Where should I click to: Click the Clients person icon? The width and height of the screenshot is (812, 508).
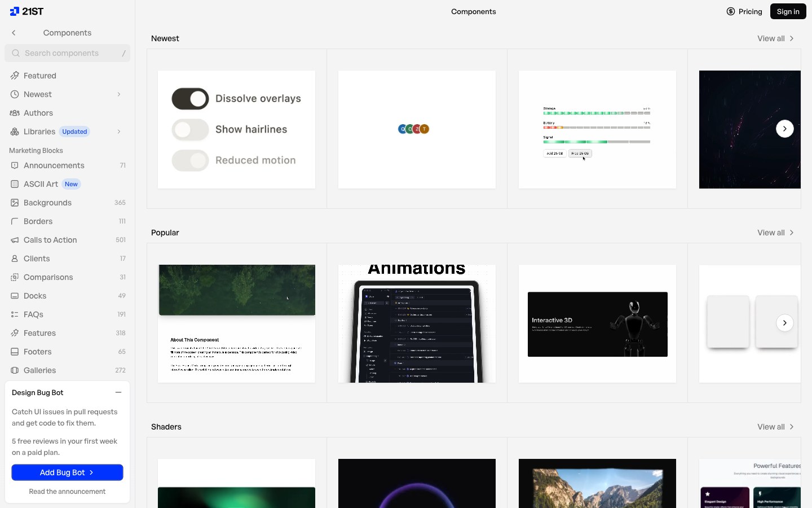pyautogui.click(x=15, y=259)
